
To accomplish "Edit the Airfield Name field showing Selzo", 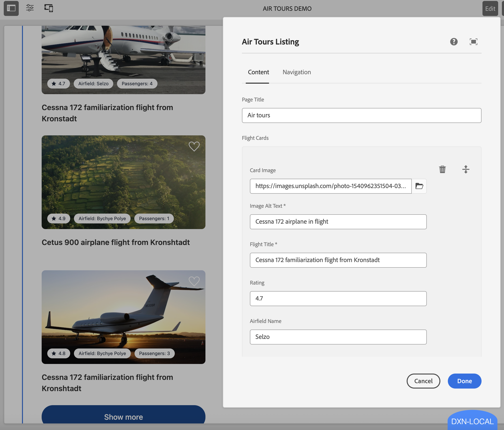I will tap(338, 337).
